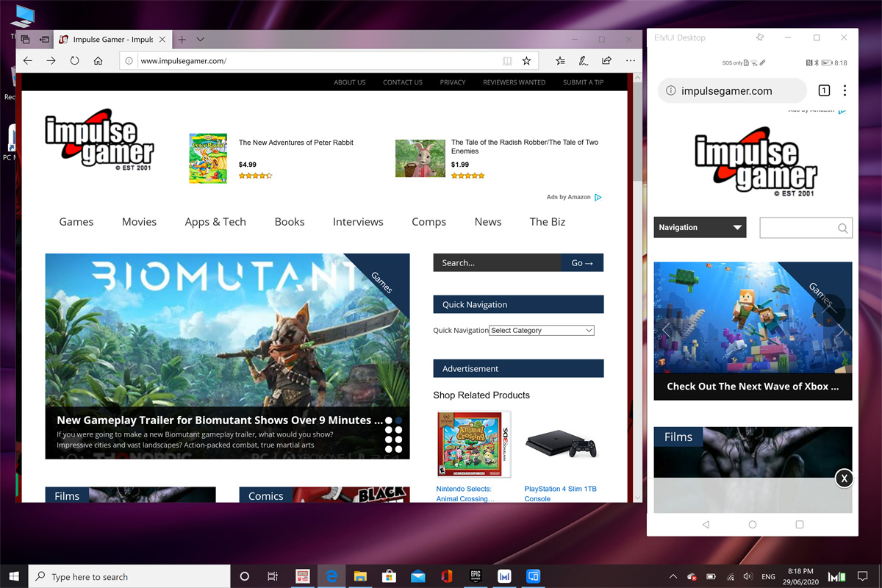
Task: Open Check Out The Next Wave of Xbox article
Action: (753, 387)
